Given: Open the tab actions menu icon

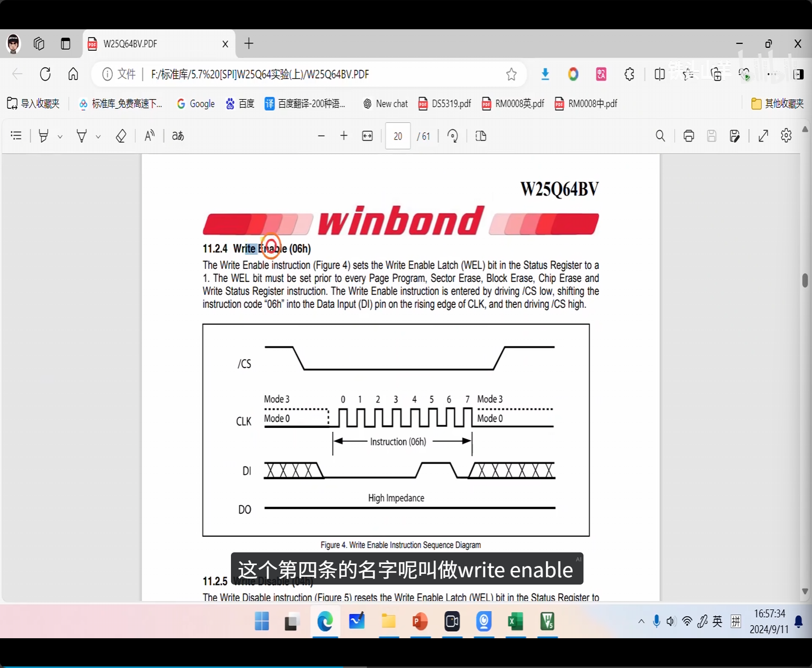Looking at the screenshot, I should click(65, 44).
